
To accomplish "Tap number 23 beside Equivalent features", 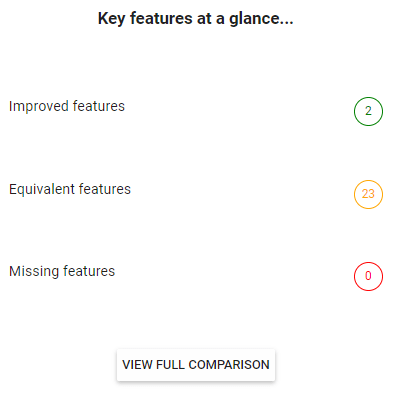I will coord(368,194).
